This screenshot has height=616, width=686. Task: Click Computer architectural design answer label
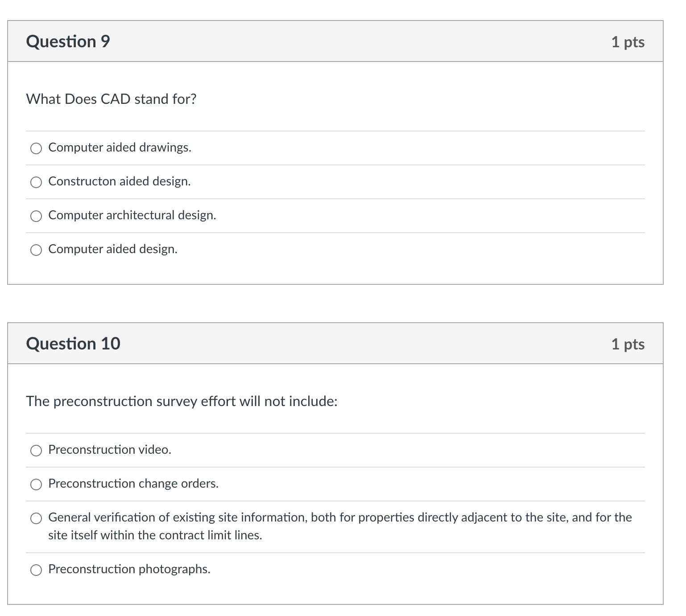(x=132, y=215)
